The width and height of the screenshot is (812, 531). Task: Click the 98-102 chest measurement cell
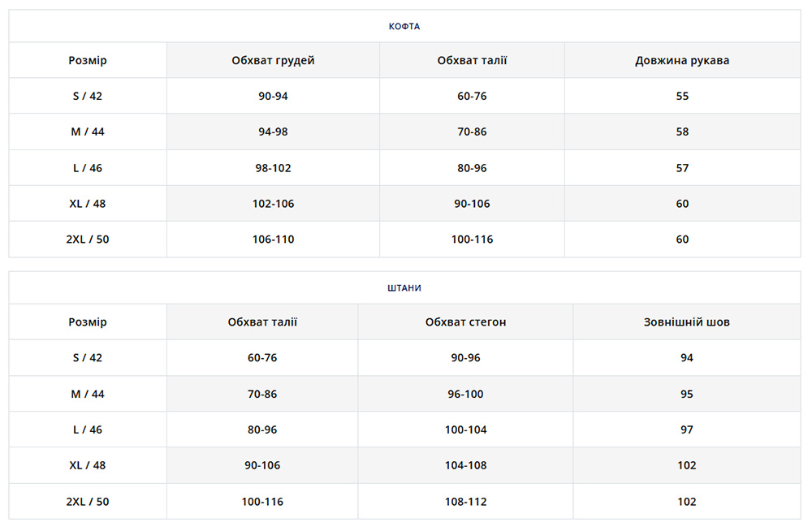tap(273, 168)
